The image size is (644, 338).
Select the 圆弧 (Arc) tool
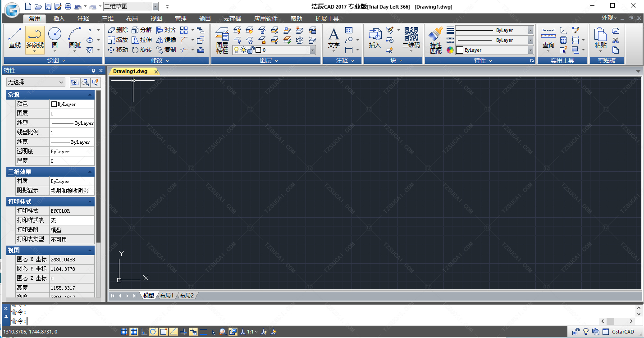[x=75, y=40]
